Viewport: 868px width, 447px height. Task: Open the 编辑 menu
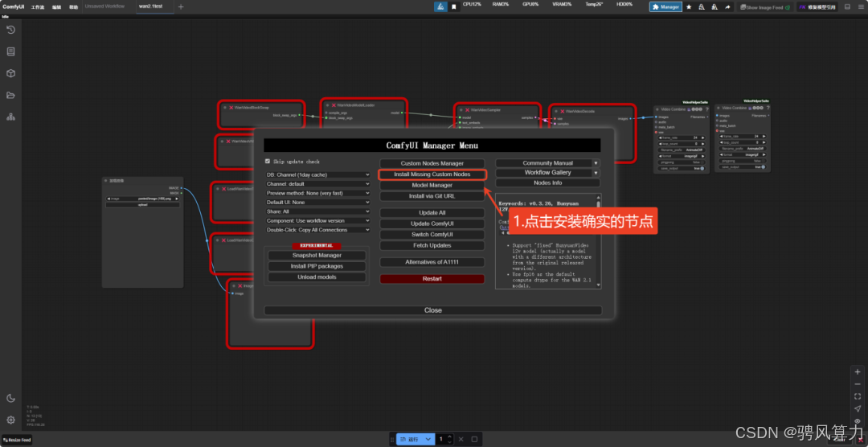tap(56, 6)
